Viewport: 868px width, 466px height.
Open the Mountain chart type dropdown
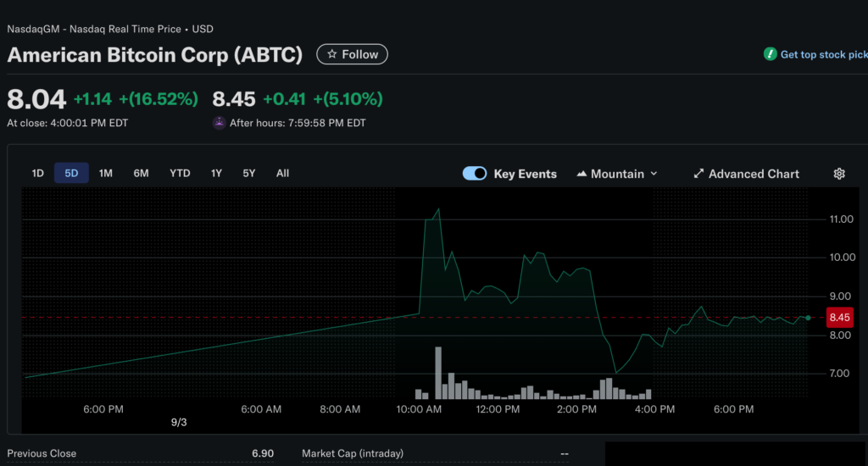click(x=617, y=174)
